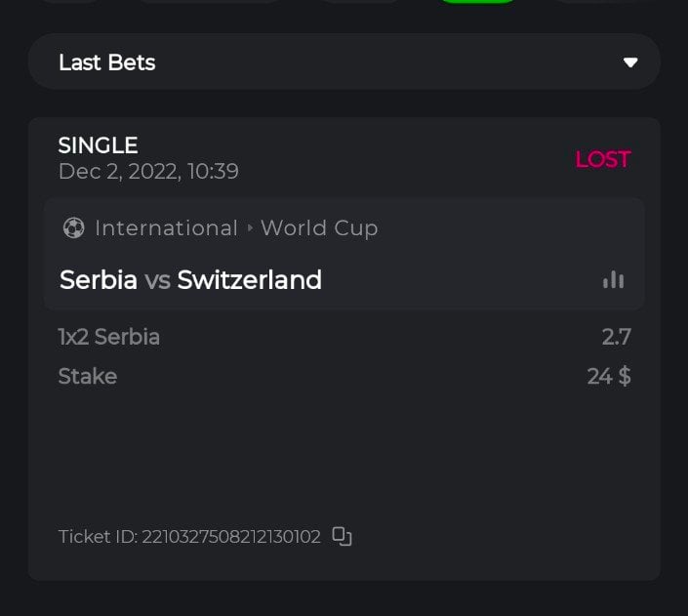Click the Serbia team name
The image size is (688, 616).
click(99, 280)
